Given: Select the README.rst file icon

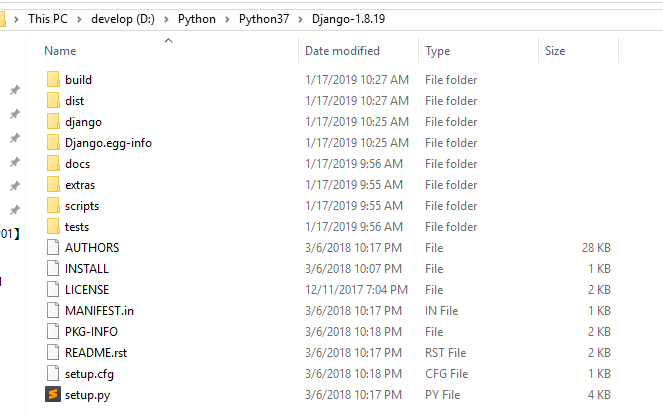Looking at the screenshot, I should coord(53,352).
